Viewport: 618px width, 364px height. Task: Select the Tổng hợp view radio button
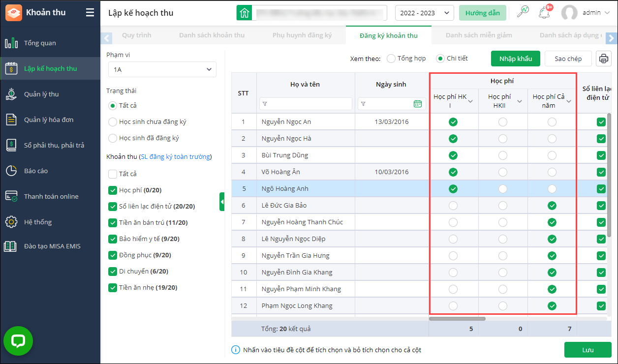pos(391,59)
